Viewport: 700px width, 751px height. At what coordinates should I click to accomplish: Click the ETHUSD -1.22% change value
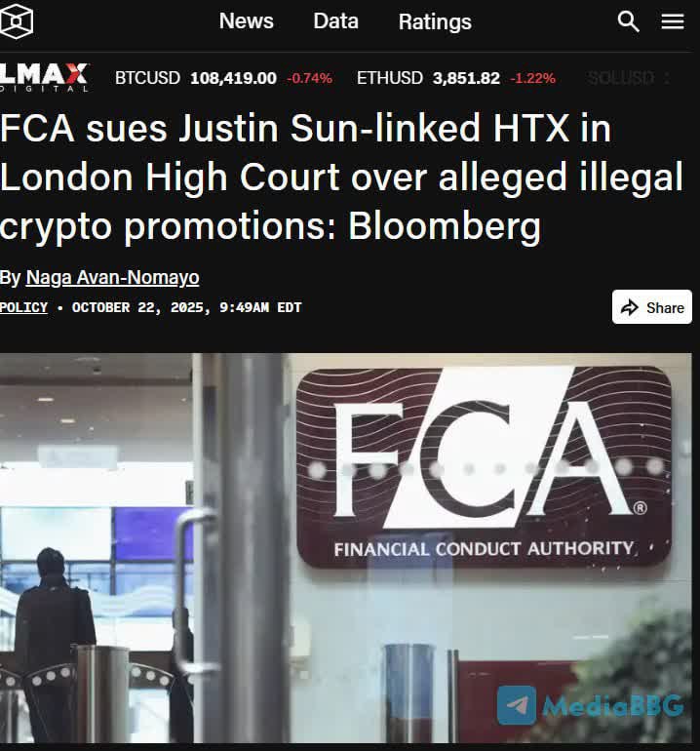click(x=532, y=78)
